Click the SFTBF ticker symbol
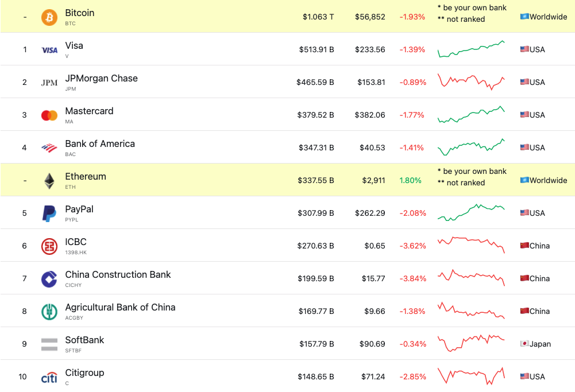This screenshot has height=392, width=575. [x=74, y=351]
